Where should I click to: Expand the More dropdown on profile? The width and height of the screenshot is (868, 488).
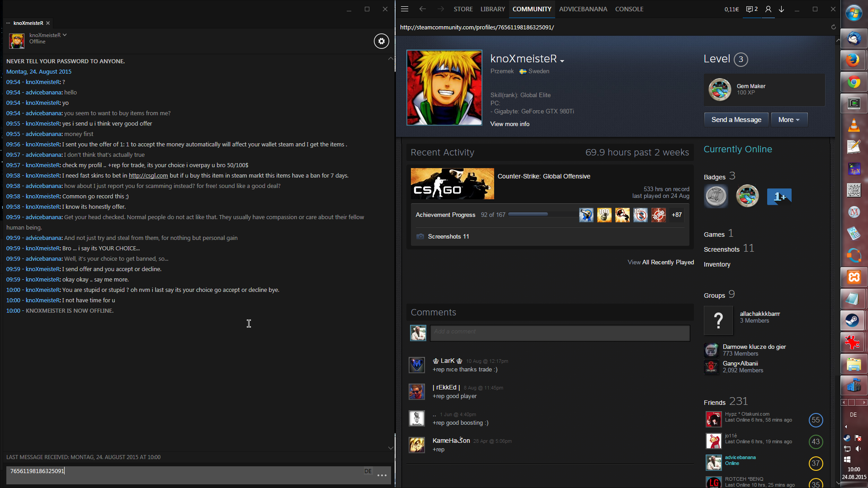pos(789,120)
